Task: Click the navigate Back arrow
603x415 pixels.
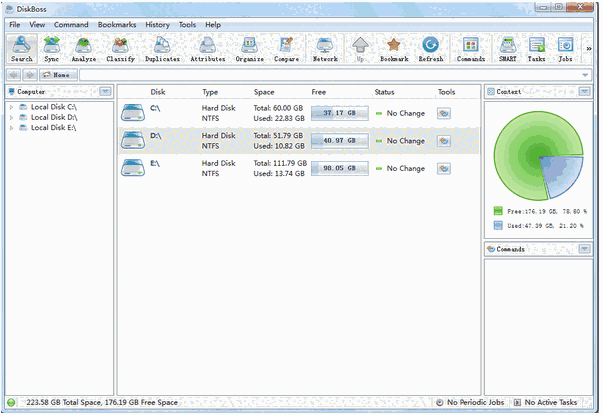Action: point(14,75)
